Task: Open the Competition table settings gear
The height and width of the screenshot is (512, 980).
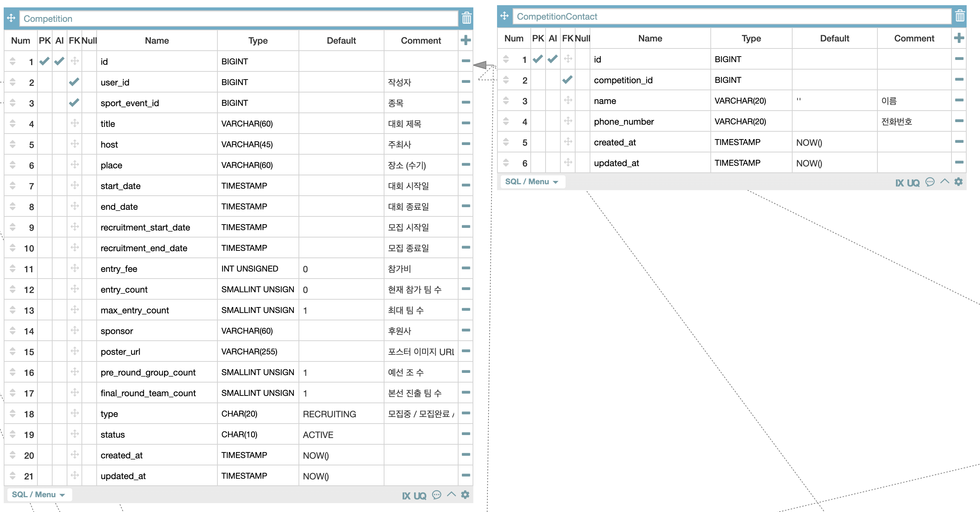Action: [x=465, y=495]
